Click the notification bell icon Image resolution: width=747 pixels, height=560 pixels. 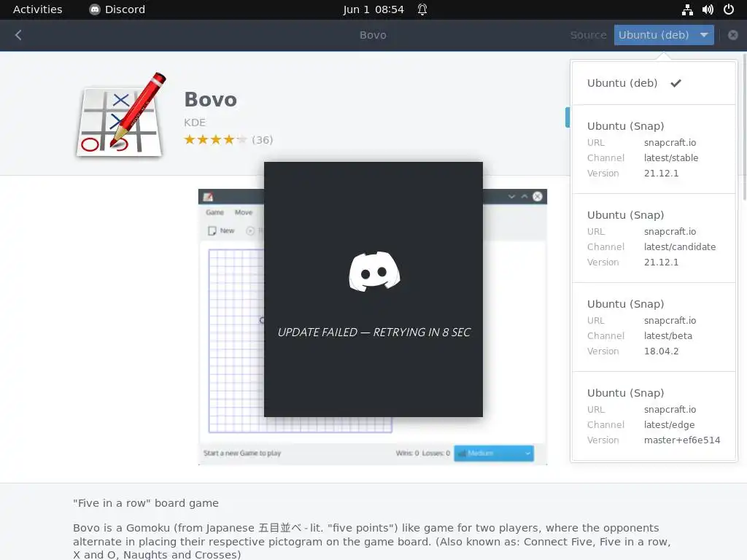pos(422,9)
